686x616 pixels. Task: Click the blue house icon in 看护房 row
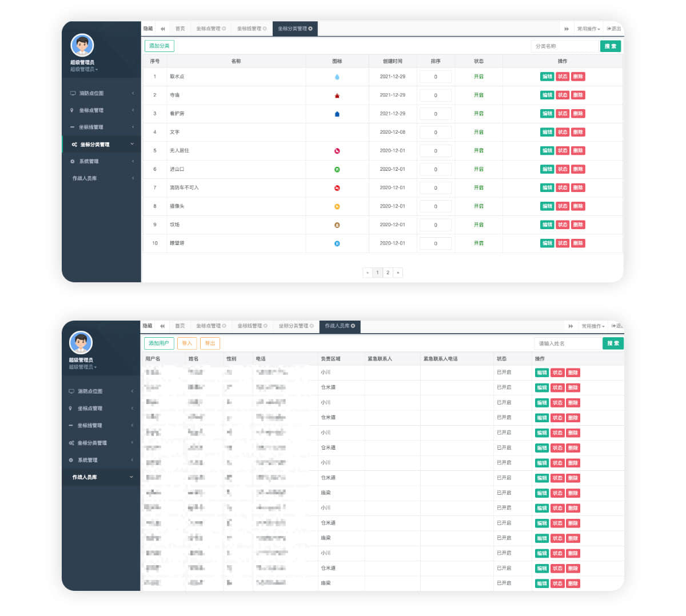coord(337,114)
